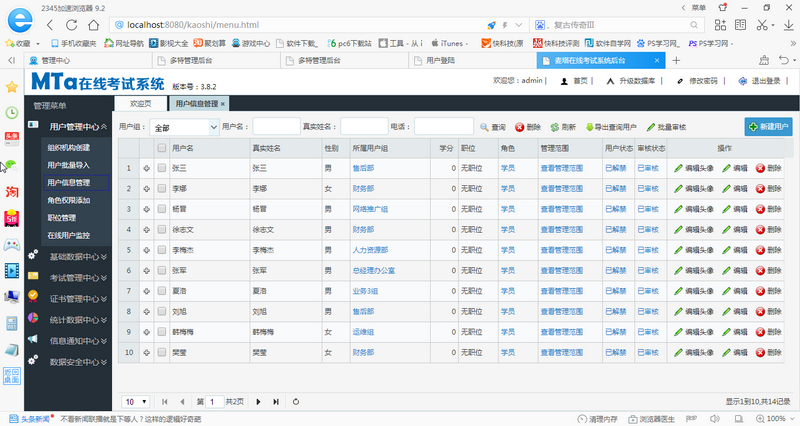Open video film icon in sidebar
Viewport: 800px width, 426px height.
point(12,270)
